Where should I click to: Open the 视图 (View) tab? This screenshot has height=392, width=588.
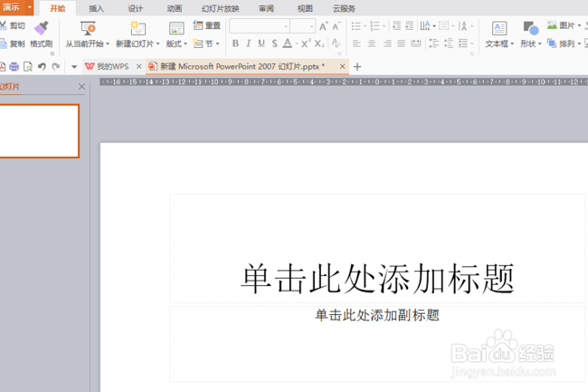point(305,8)
